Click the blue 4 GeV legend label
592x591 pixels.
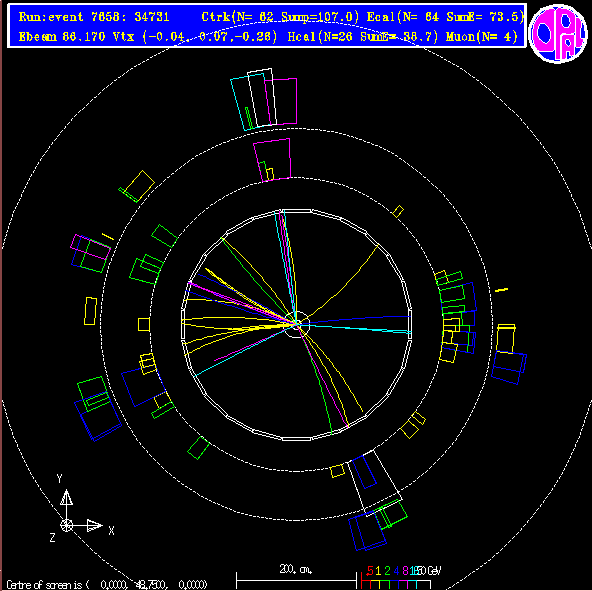point(396,570)
